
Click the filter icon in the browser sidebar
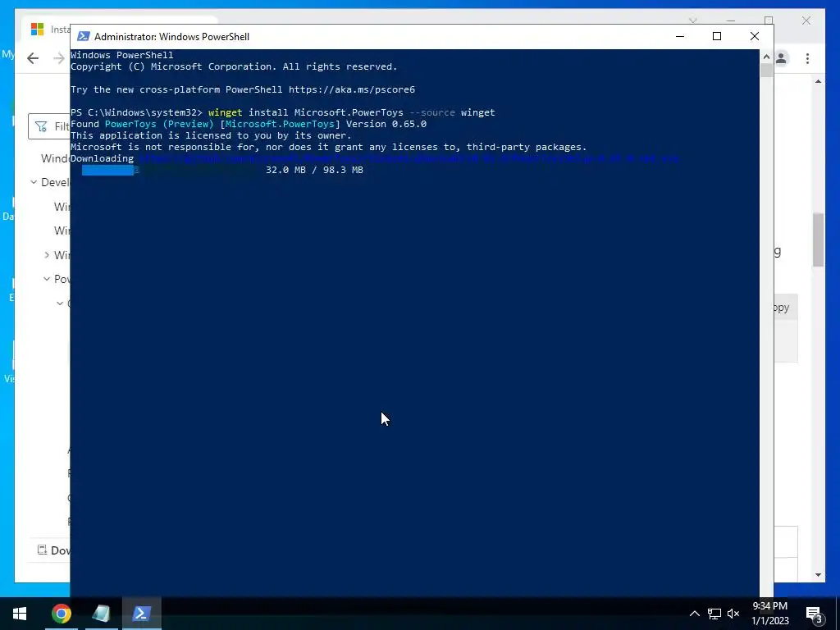(41, 126)
